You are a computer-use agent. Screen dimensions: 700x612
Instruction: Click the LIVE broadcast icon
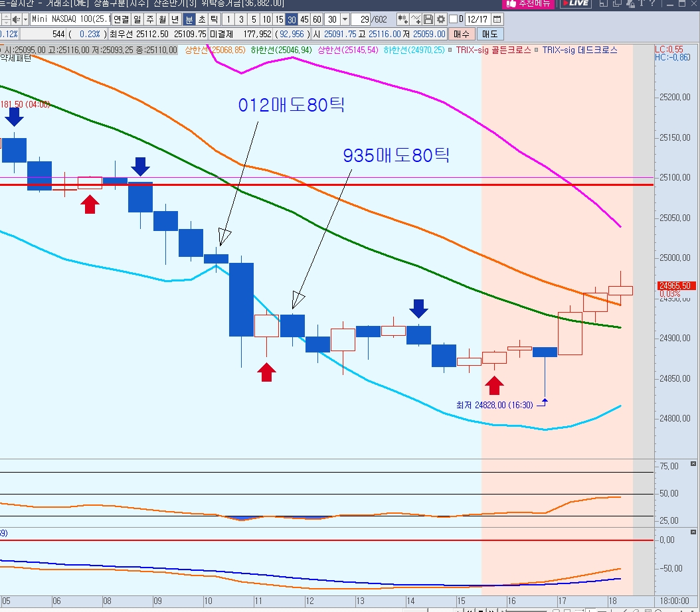coord(575,3)
